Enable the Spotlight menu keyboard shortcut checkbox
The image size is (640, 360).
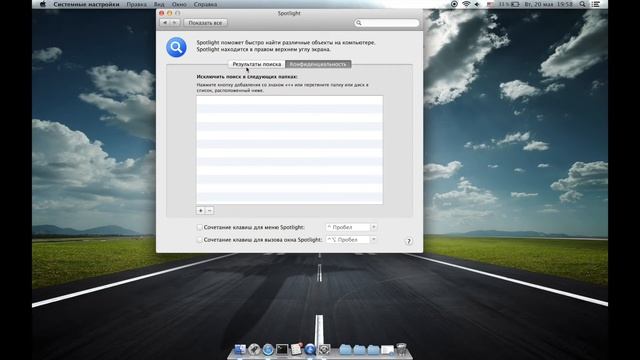[200, 227]
